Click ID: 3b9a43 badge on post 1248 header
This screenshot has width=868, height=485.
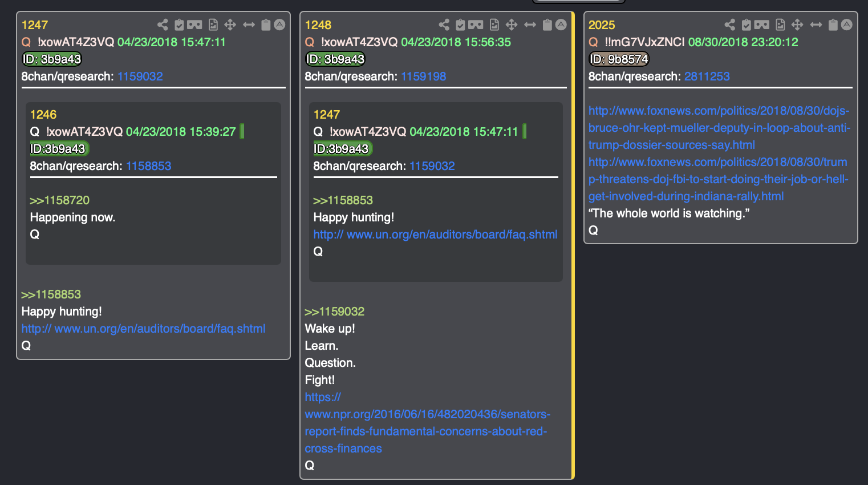click(335, 59)
